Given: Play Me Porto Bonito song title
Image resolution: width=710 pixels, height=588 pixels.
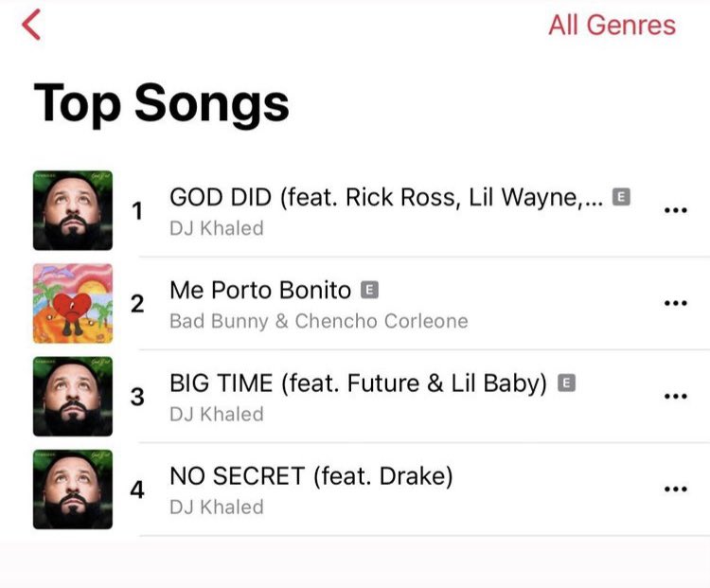Looking at the screenshot, I should coord(260,290).
